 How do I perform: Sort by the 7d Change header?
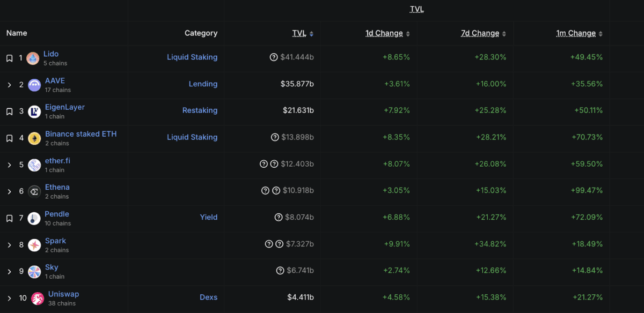coord(480,33)
